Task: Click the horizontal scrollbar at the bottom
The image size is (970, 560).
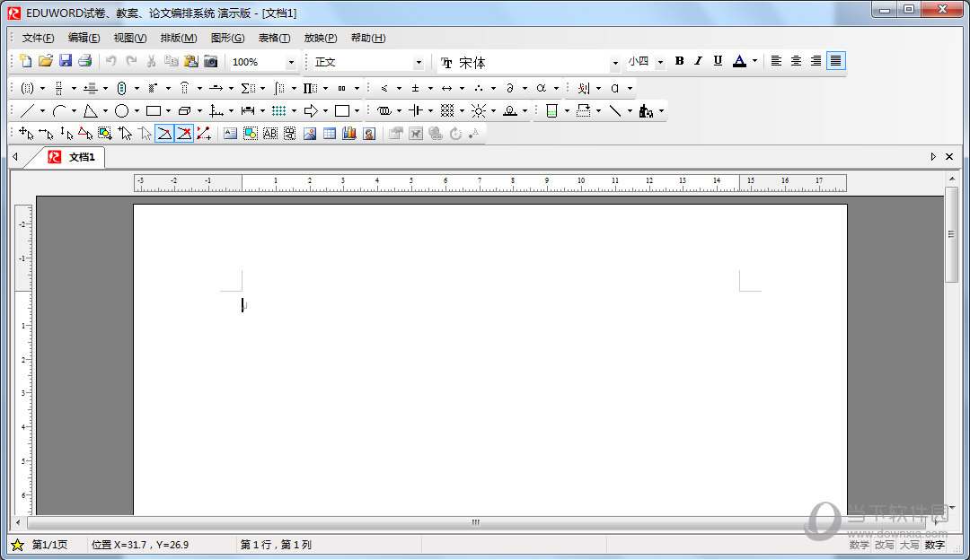Action: click(x=476, y=522)
